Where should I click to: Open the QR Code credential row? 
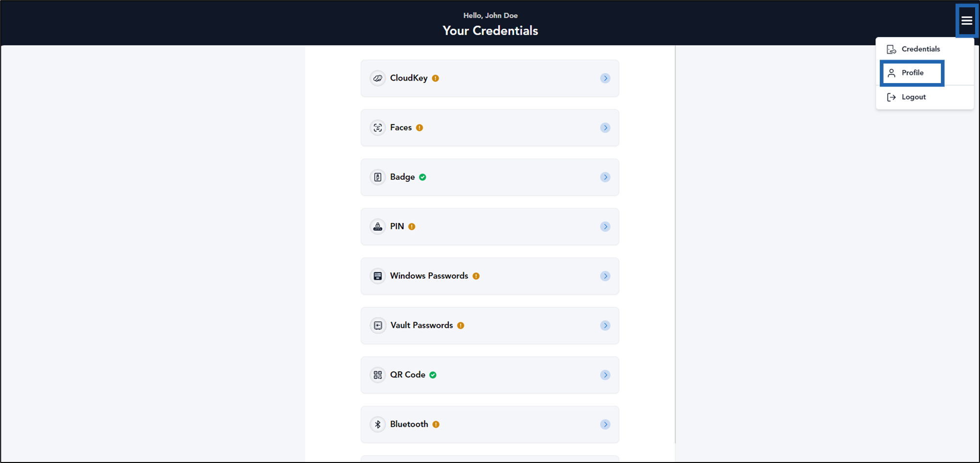490,375
